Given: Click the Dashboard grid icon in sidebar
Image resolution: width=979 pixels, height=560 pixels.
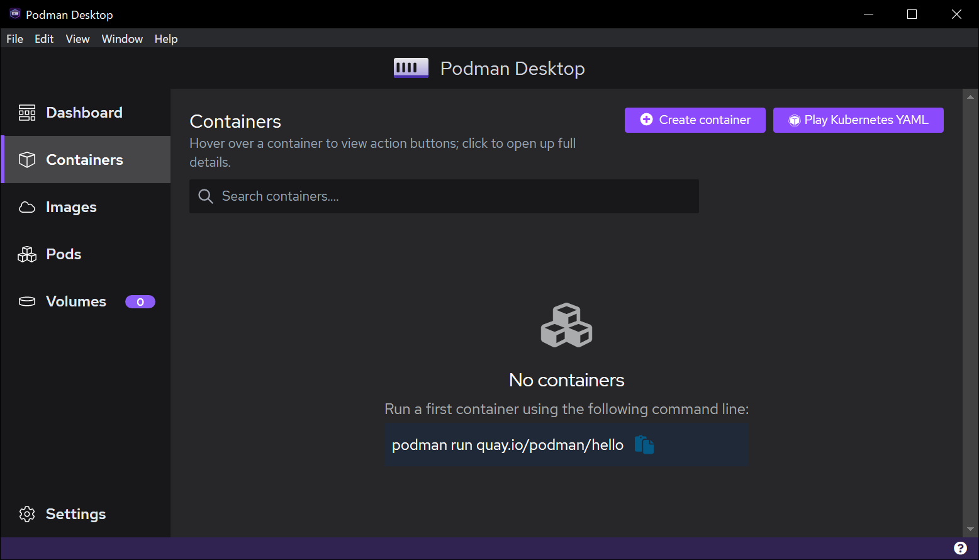Looking at the screenshot, I should 27,113.
